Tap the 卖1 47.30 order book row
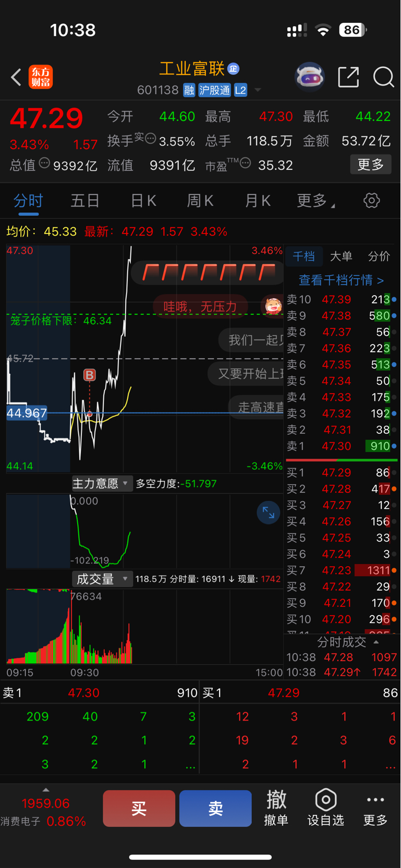This screenshot has width=401, height=868. [342, 446]
